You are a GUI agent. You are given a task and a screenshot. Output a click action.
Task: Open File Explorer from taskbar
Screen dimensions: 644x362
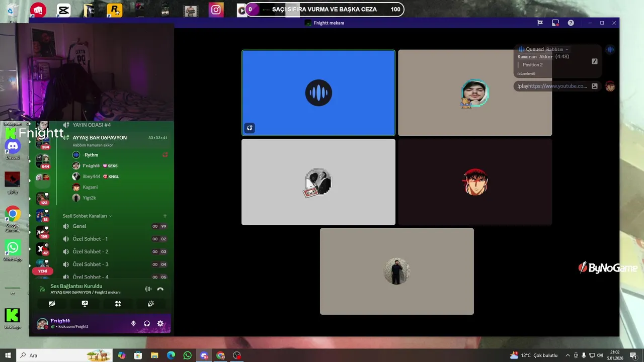point(154,355)
